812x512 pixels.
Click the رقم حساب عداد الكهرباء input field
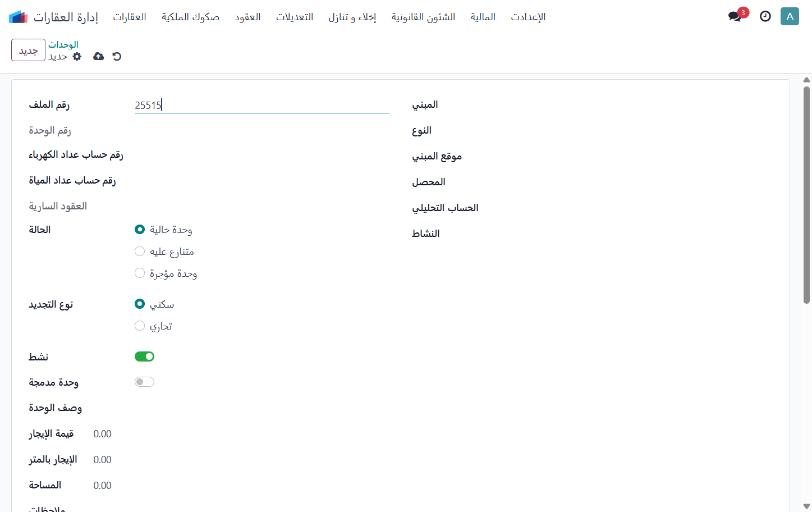262,155
